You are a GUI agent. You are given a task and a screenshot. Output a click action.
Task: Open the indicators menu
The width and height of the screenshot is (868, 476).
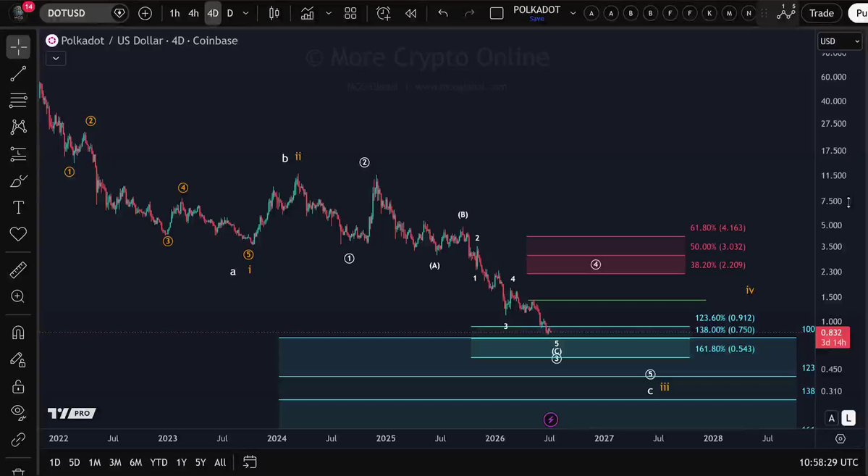307,13
